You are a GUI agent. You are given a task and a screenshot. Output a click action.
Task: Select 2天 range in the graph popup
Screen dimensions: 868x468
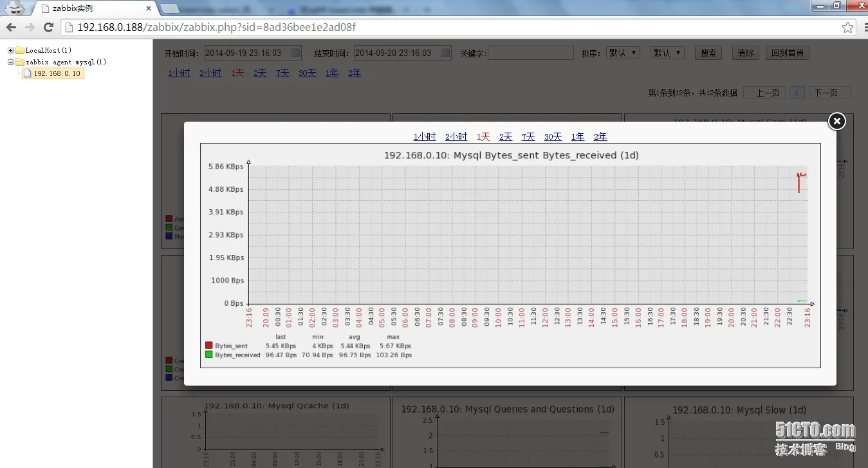[506, 136]
